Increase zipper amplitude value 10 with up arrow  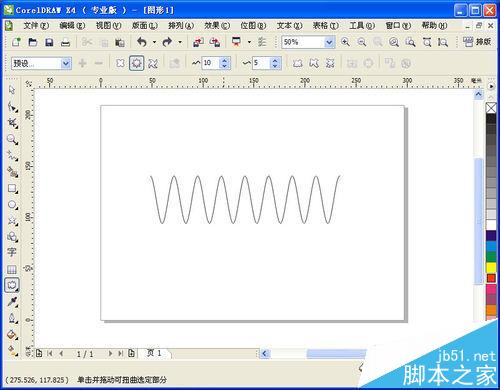point(225,60)
